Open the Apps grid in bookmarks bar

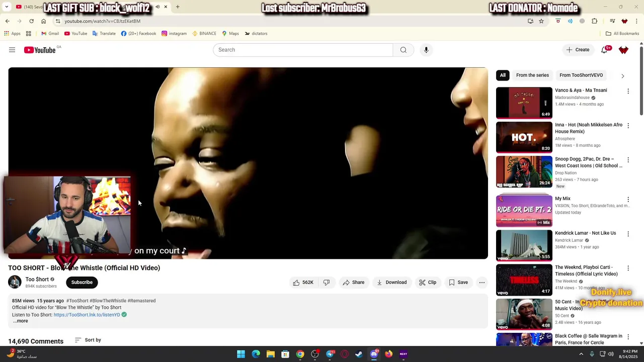click(13, 34)
